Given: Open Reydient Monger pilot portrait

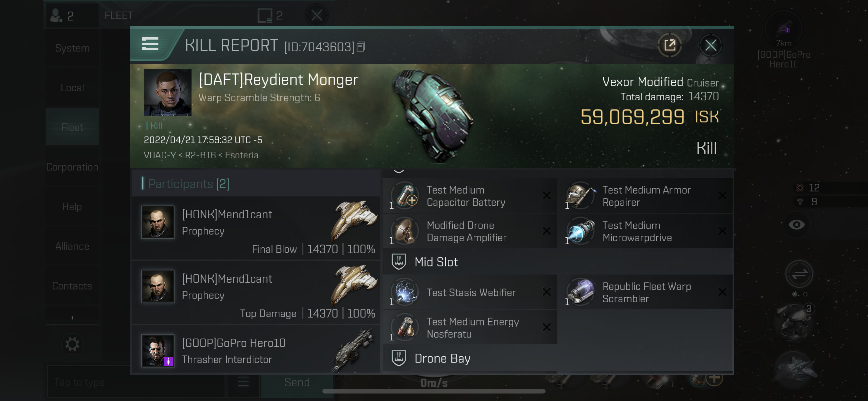Looking at the screenshot, I should pos(168,92).
